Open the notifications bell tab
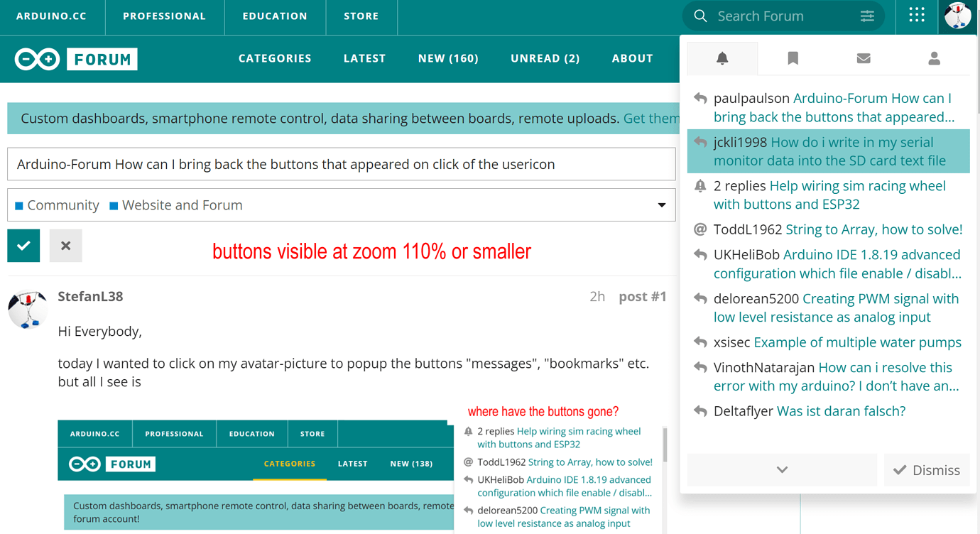 pyautogui.click(x=722, y=58)
